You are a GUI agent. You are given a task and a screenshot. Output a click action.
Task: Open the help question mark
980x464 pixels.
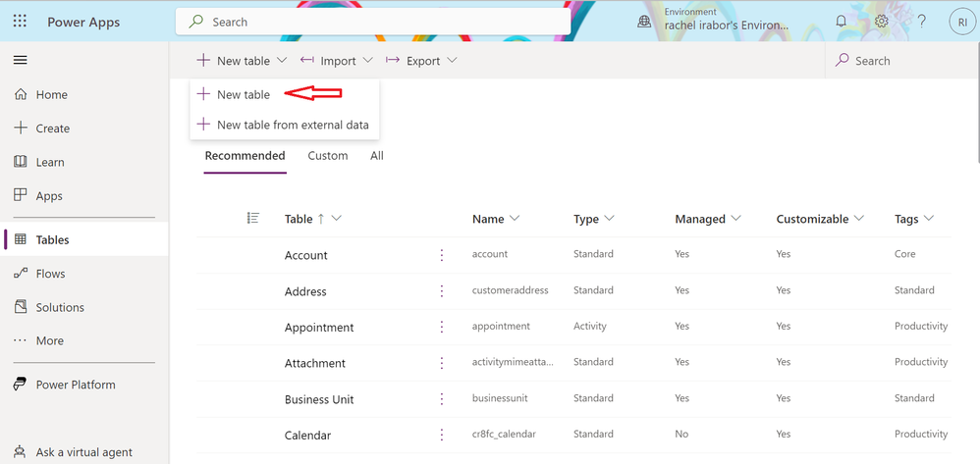click(x=921, y=22)
